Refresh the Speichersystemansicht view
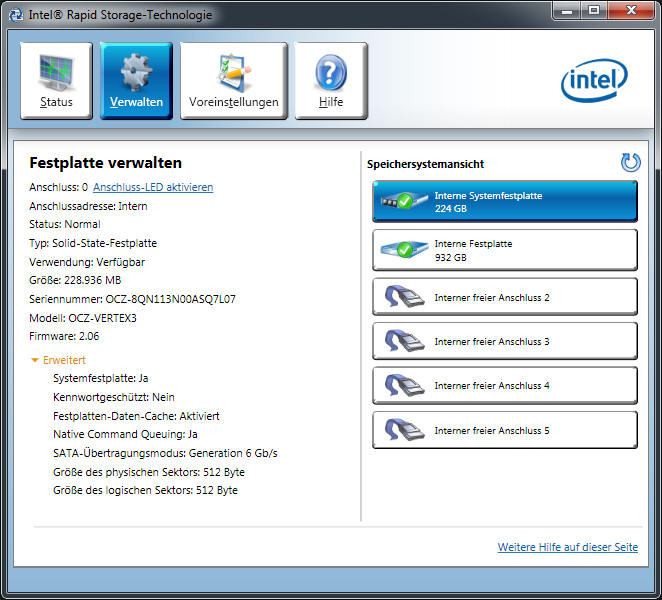The height and width of the screenshot is (600, 662). pos(631,163)
